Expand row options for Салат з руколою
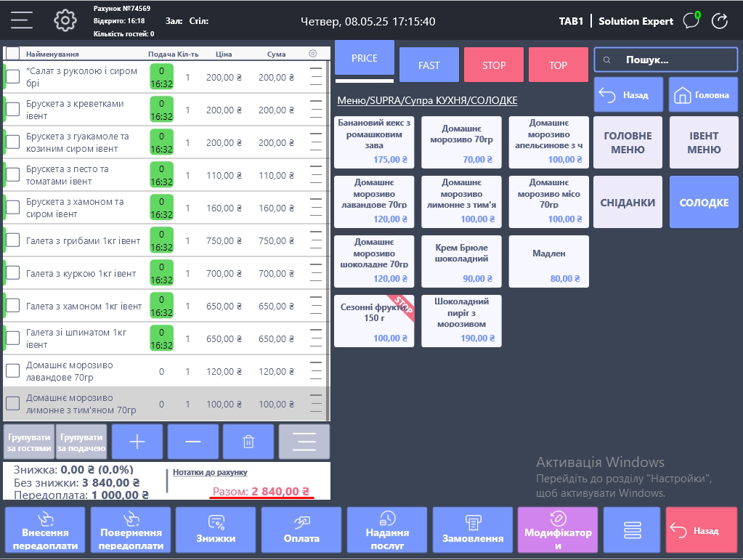 (x=315, y=77)
